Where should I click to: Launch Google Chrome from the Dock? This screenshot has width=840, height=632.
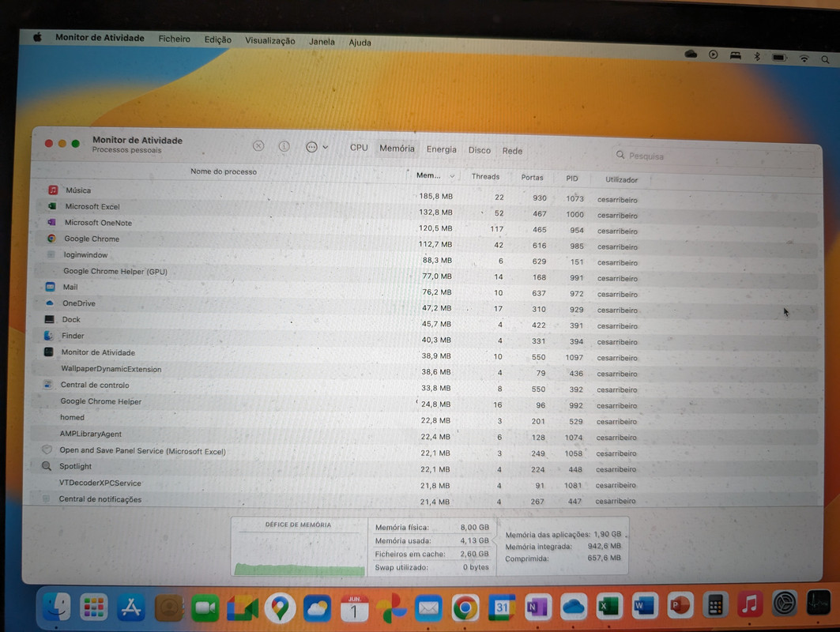point(465,608)
